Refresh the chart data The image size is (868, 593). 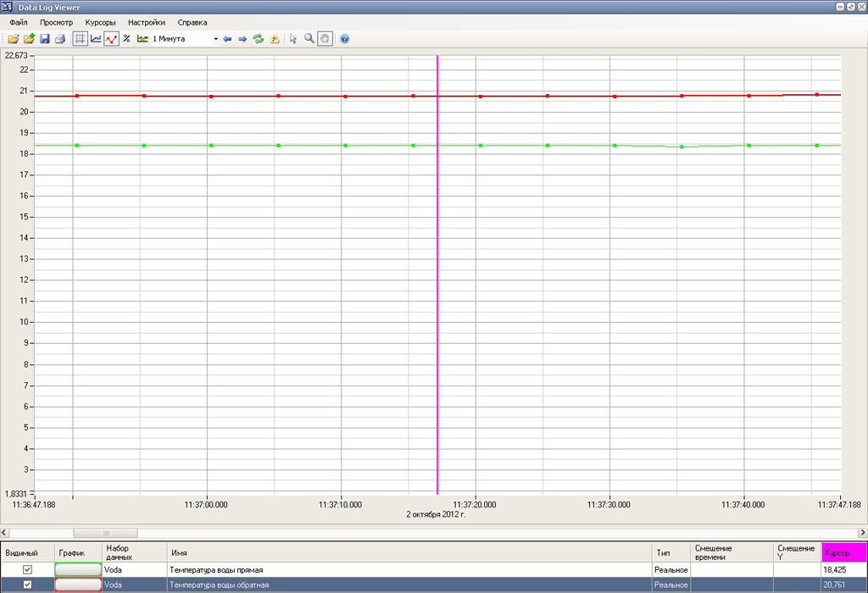point(259,39)
